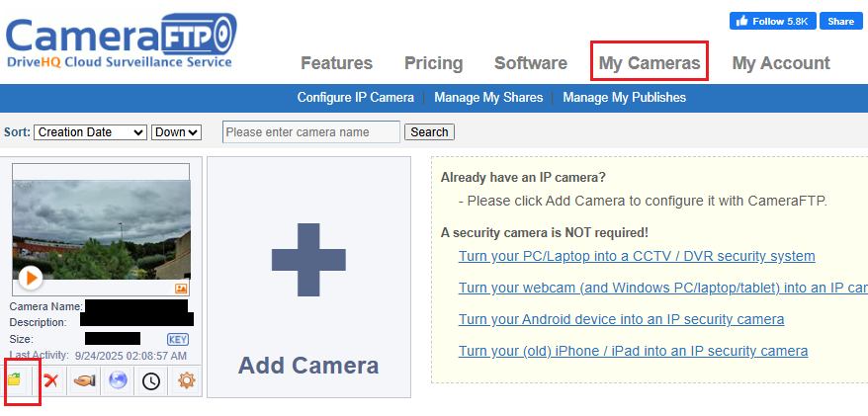Open Manage My Shares link

pyautogui.click(x=488, y=98)
